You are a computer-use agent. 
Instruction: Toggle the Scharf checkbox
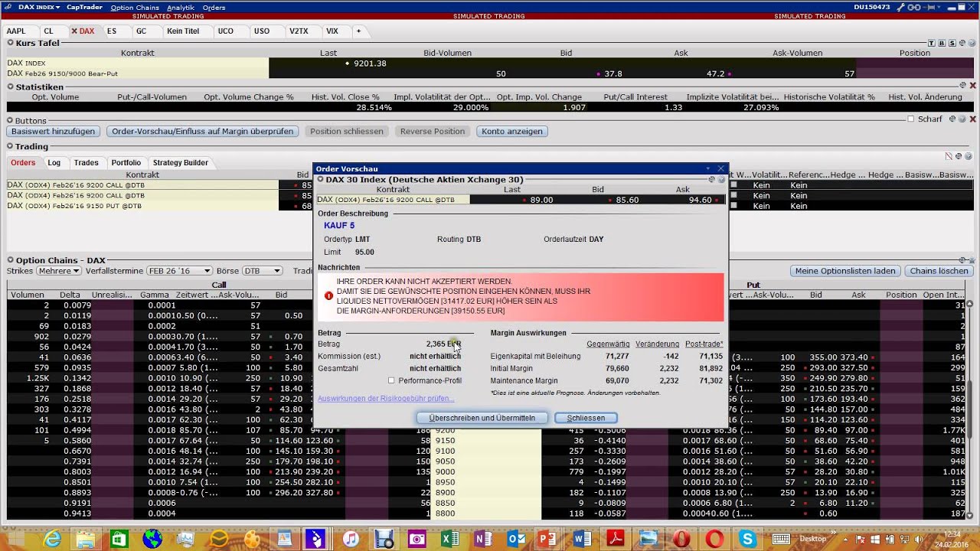point(911,119)
